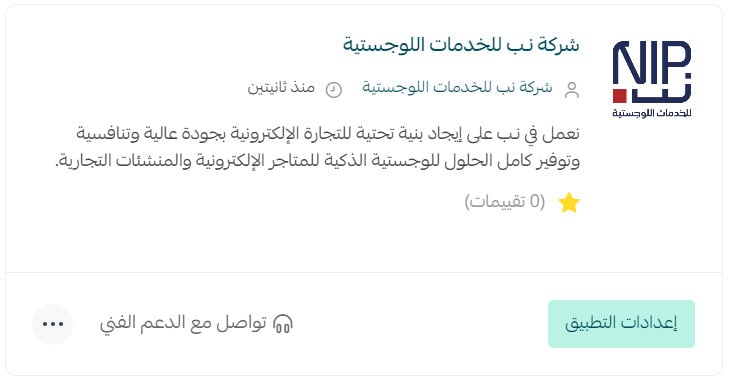Click the (0 تقييمات) ratings count

tap(505, 202)
